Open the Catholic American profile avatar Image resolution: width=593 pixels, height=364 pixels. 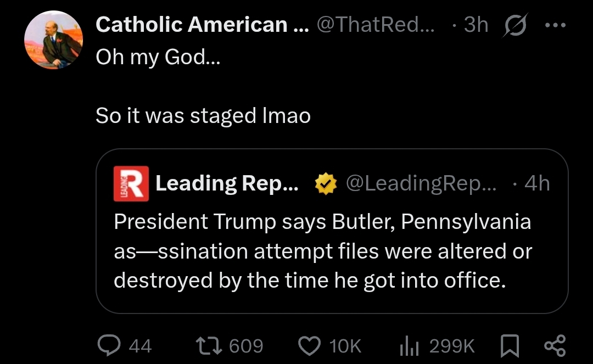[x=54, y=40]
